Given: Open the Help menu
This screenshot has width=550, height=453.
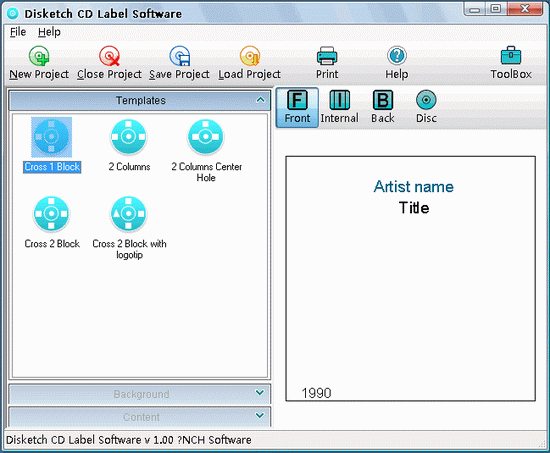Looking at the screenshot, I should pos(49,32).
